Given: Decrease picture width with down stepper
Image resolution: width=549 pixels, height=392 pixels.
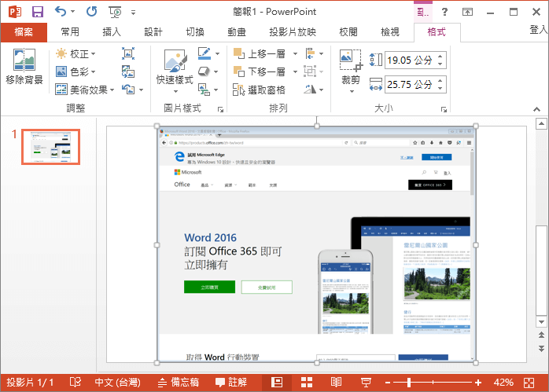Looking at the screenshot, I should click(x=440, y=89).
